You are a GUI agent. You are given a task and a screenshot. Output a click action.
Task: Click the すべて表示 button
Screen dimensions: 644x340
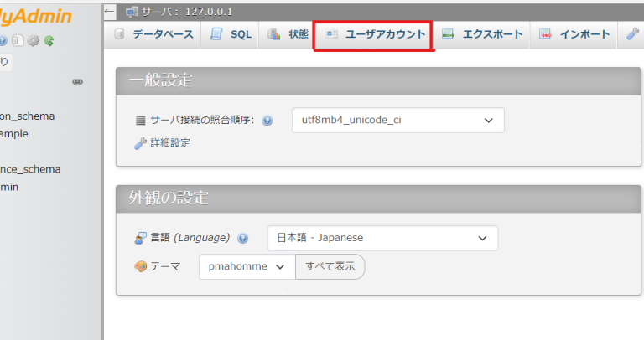pos(330,266)
